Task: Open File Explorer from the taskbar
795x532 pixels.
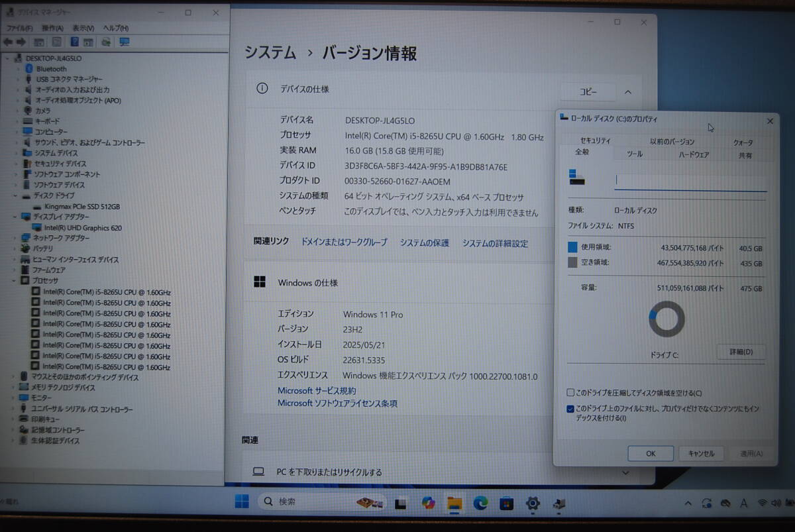Action: pyautogui.click(x=454, y=504)
